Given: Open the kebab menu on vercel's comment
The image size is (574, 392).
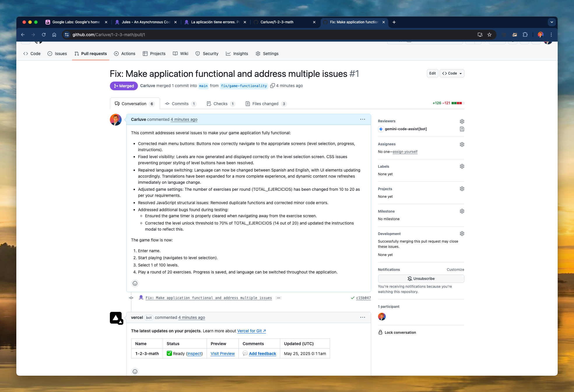Looking at the screenshot, I should click(x=362, y=317).
